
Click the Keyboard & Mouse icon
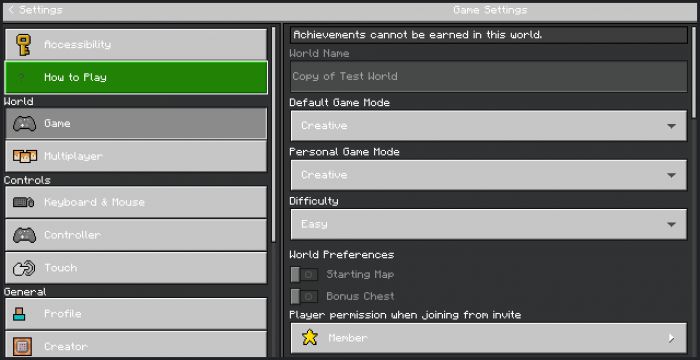click(24, 202)
